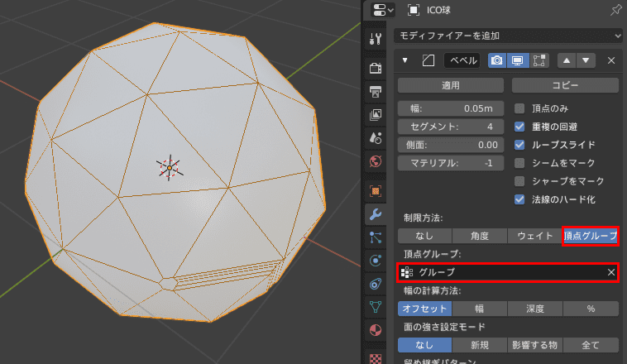The height and width of the screenshot is (364, 627).
Task: Open the モディファイアーを追加 dropdown
Action: click(x=508, y=36)
